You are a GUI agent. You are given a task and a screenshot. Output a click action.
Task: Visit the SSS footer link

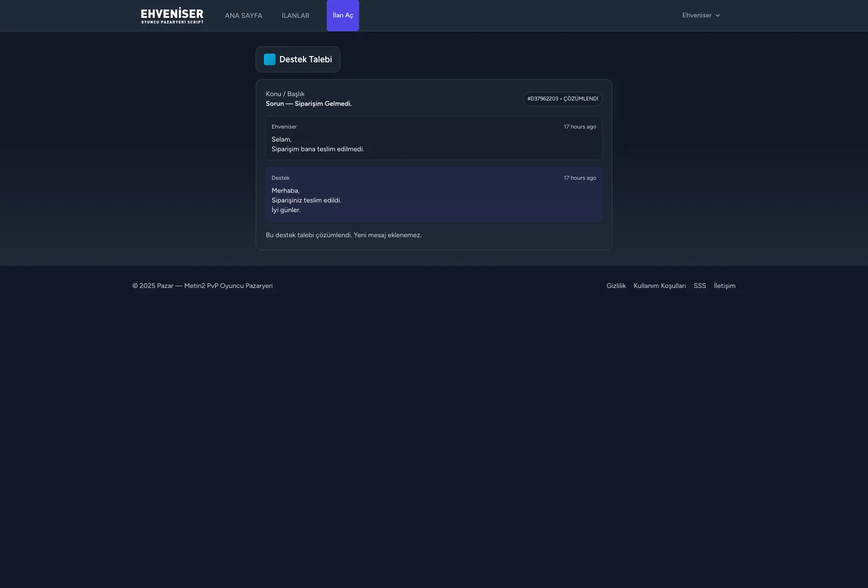(699, 286)
